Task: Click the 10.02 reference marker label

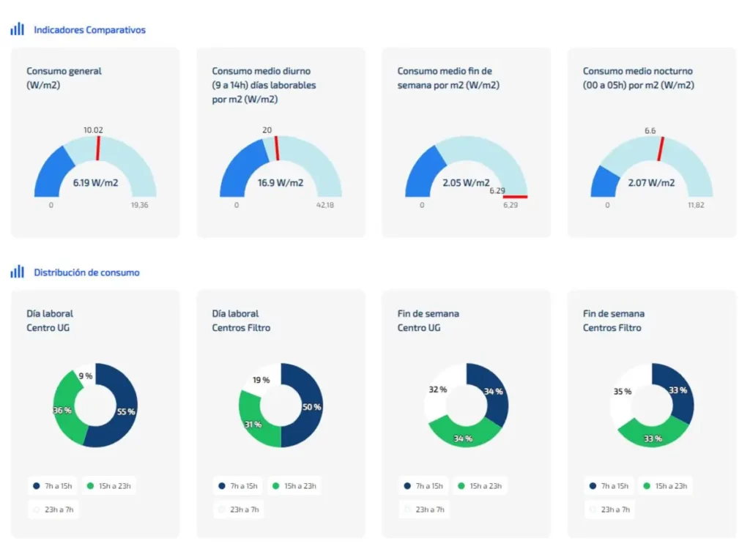Action: [93, 130]
